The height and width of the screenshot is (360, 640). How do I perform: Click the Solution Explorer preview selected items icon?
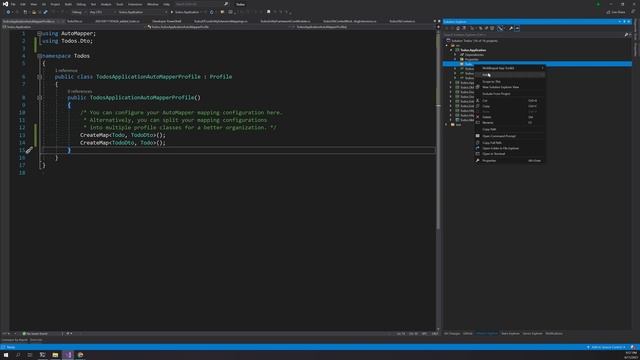(x=517, y=28)
